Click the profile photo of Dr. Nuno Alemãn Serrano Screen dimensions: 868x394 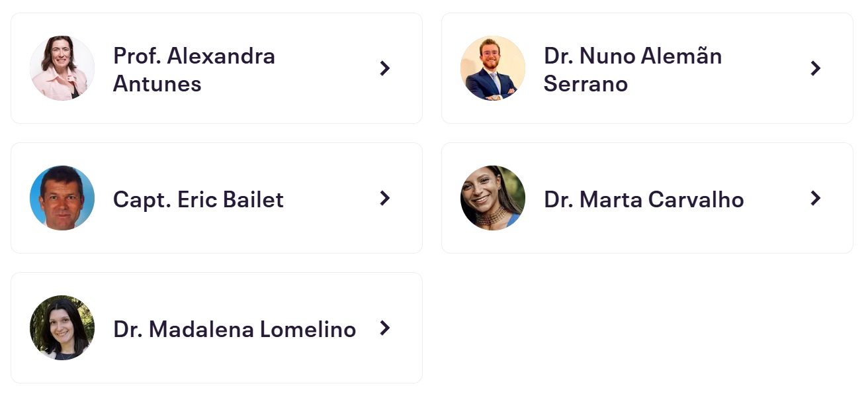pyautogui.click(x=493, y=68)
